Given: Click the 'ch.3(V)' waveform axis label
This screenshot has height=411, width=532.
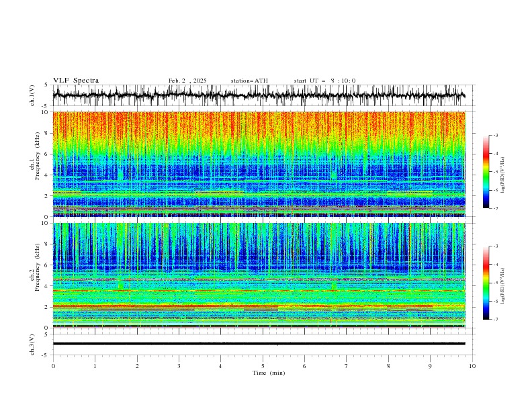Looking at the screenshot, I should point(32,345).
